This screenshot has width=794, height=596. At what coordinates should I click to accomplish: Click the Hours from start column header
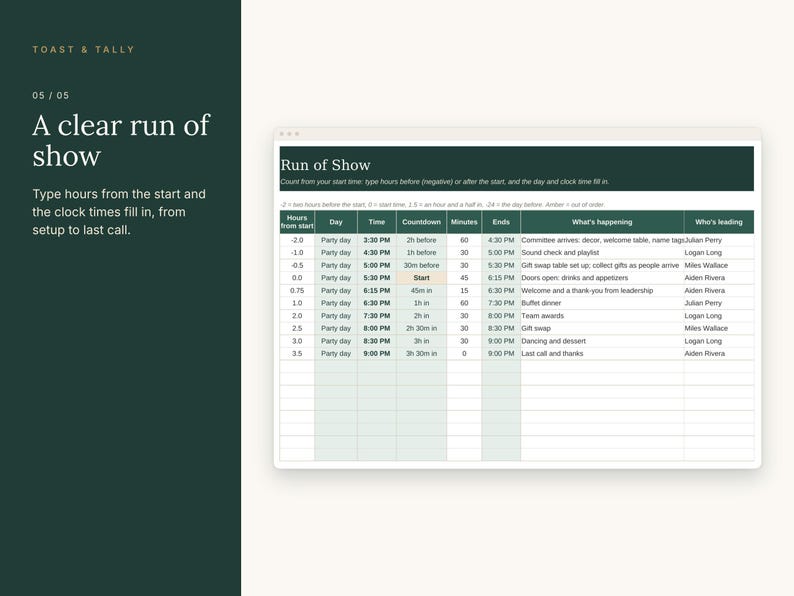(x=297, y=222)
